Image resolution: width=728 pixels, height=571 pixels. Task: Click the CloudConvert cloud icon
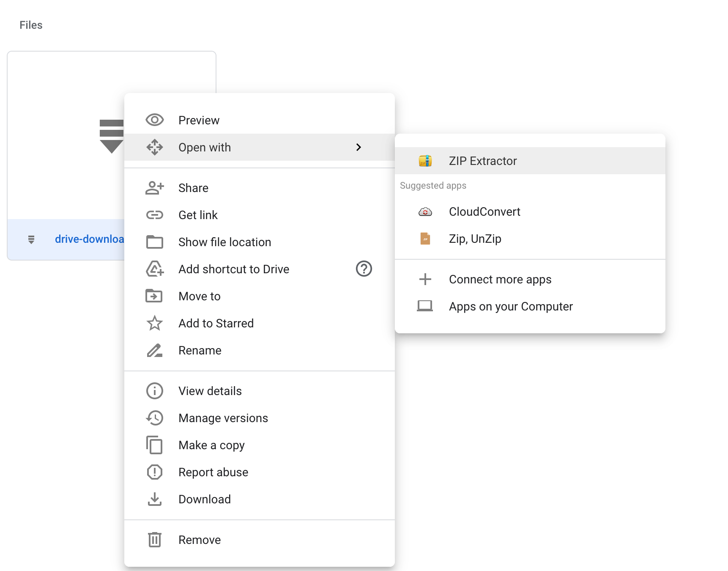point(426,211)
